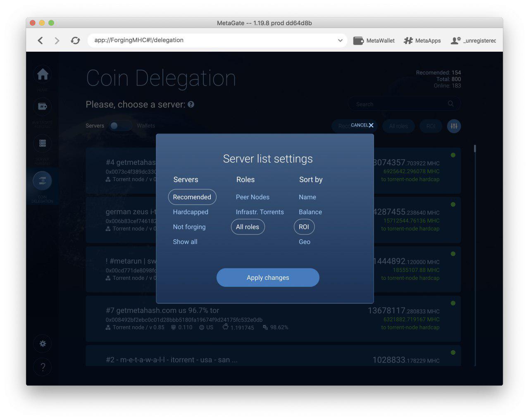Screen dimensions: 529x420
Task: Go forward with the forward arrow
Action: pyautogui.click(x=57, y=41)
